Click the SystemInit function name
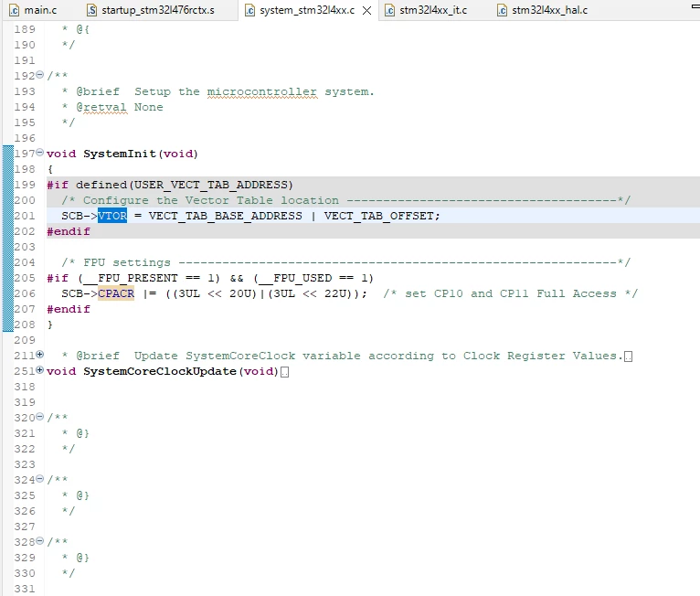This screenshot has height=596, width=700. [120, 154]
